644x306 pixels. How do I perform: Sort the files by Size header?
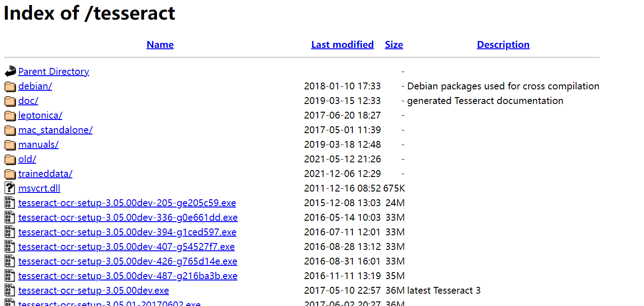(394, 45)
